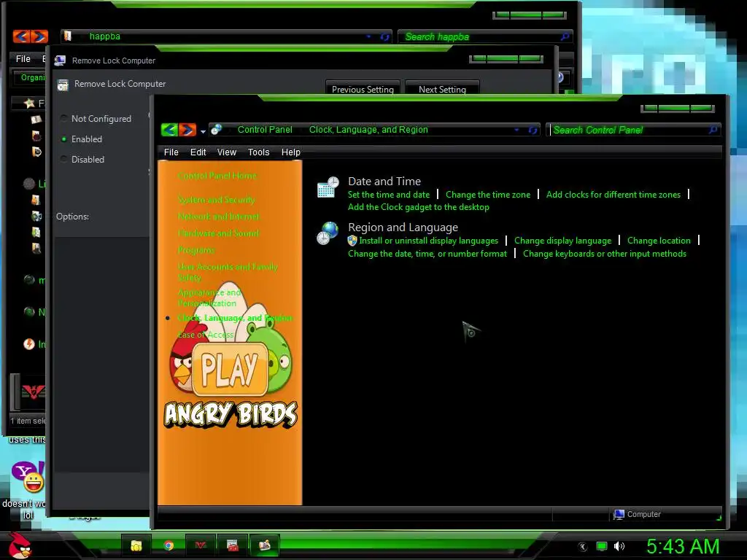Refresh the happba window

tap(384, 36)
